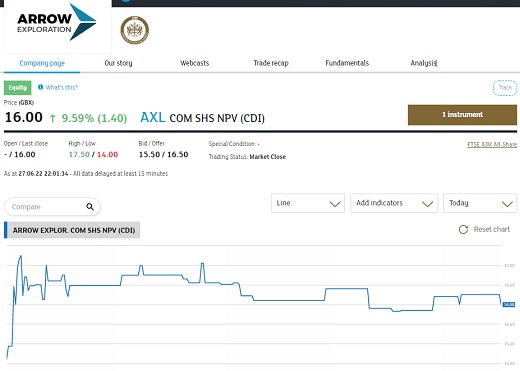This screenshot has height=371, width=520.
Task: Click the gold London Stock Exchange badge
Action: (x=135, y=30)
